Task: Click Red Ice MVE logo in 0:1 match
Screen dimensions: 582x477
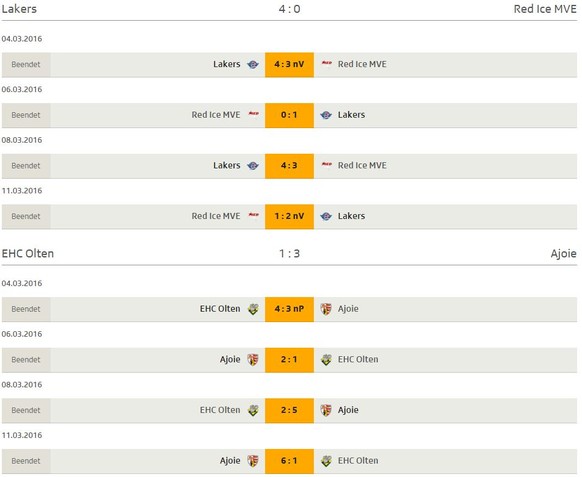Action: [254, 114]
